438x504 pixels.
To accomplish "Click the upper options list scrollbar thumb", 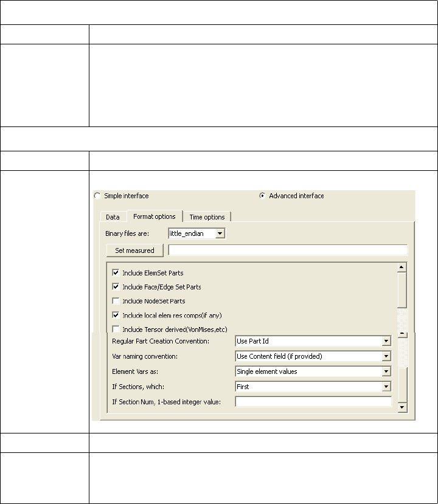I will 401,290.
